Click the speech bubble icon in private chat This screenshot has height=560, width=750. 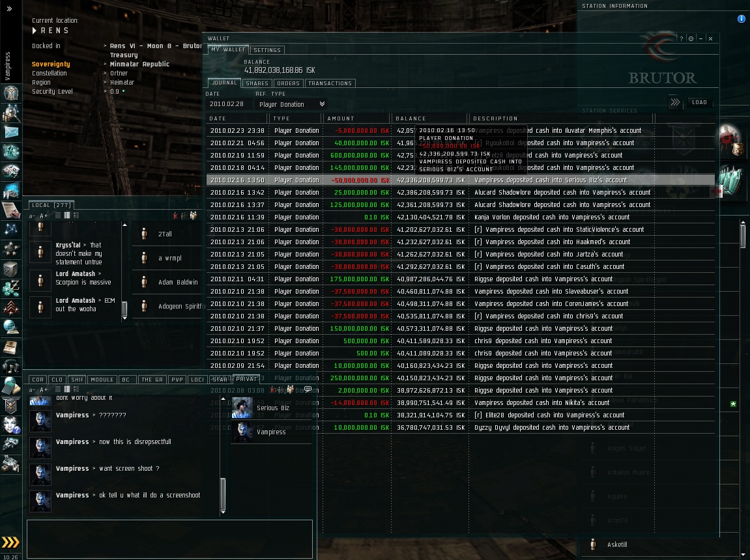pos(308,389)
